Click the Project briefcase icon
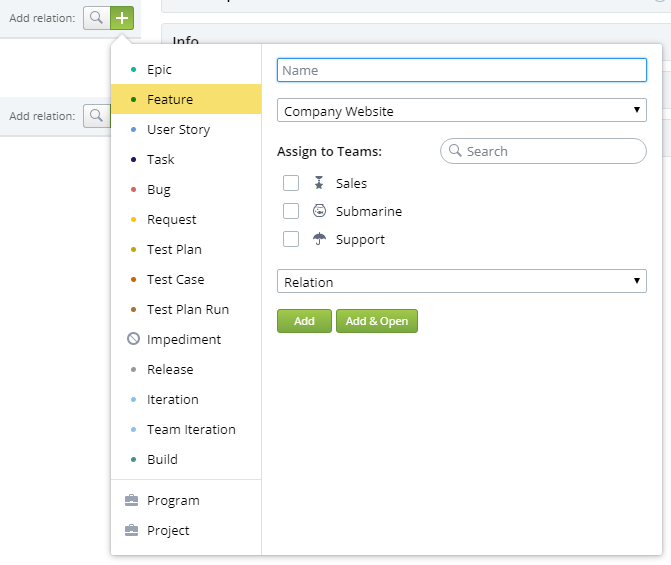Screen dimensions: 671x565 pos(131,530)
